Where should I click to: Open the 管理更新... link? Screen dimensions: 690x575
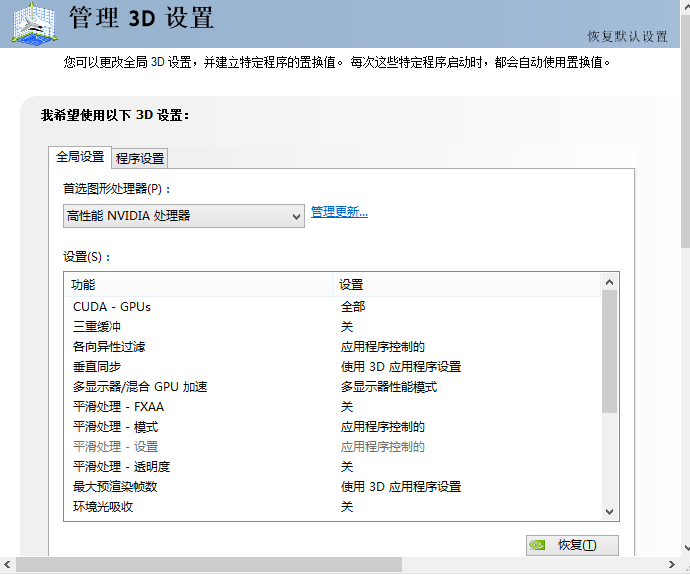(x=339, y=212)
